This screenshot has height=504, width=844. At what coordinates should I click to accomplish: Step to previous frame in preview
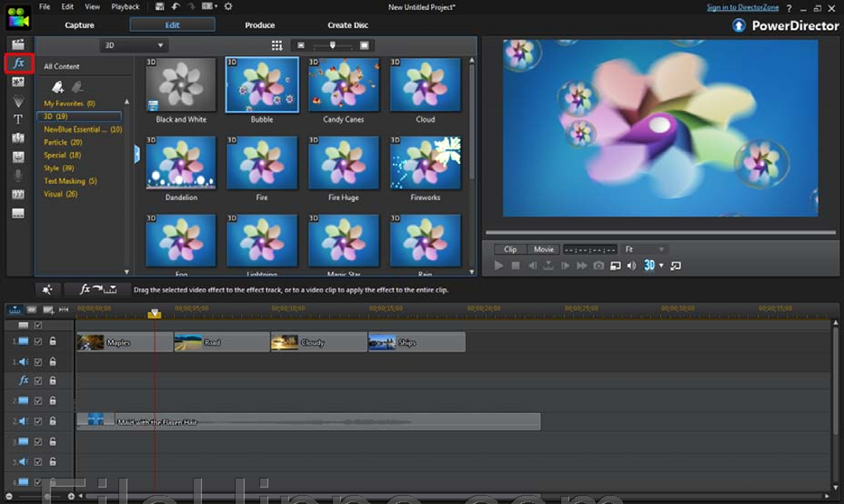(532, 266)
